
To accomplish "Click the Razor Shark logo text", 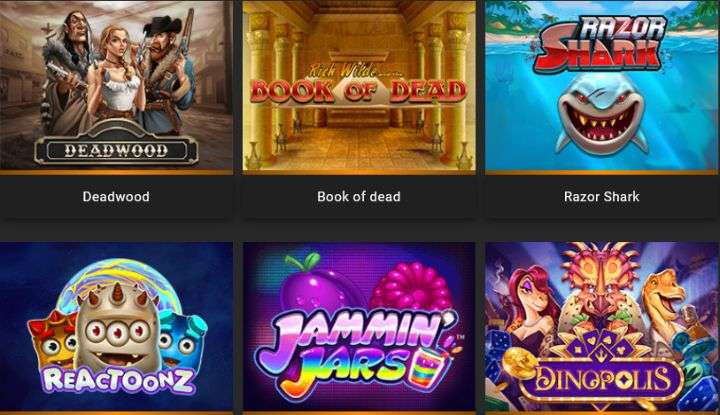I will pos(603,42).
